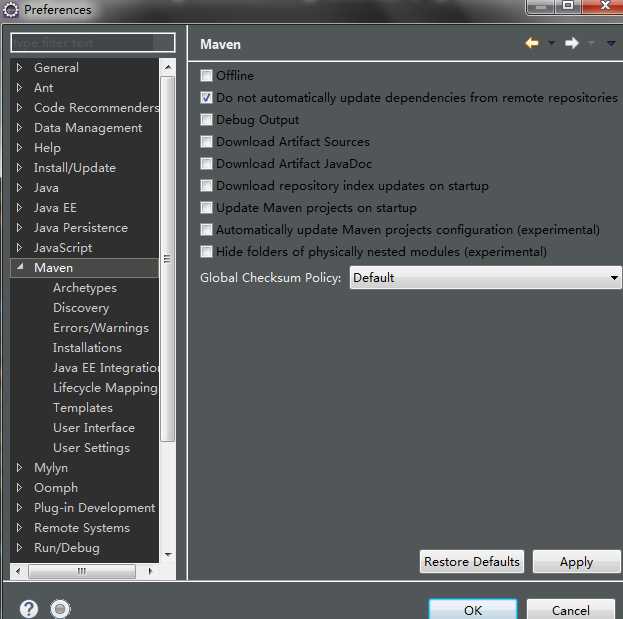Click the Oomph preference recorder icon
Image resolution: width=623 pixels, height=619 pixels.
point(60,608)
